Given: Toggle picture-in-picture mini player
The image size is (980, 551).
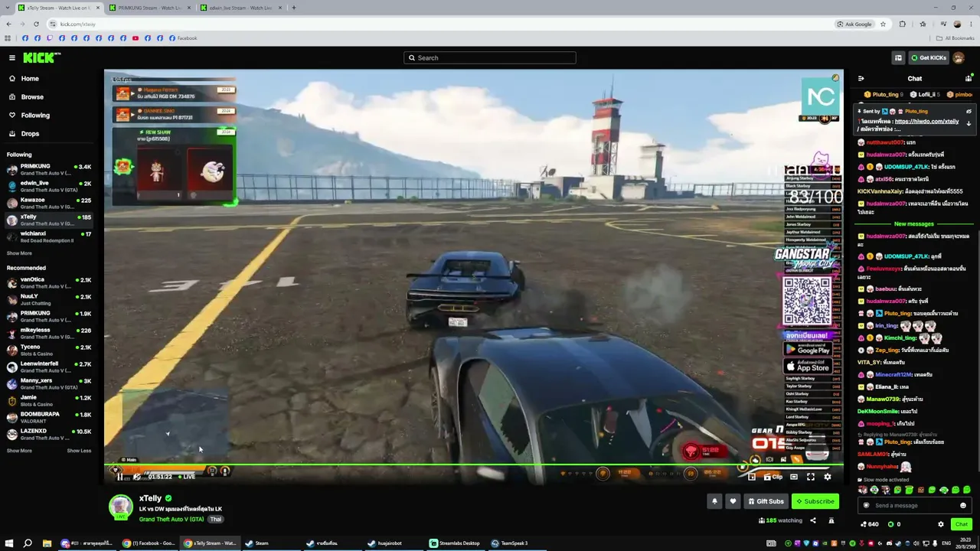Looking at the screenshot, I should (x=752, y=477).
